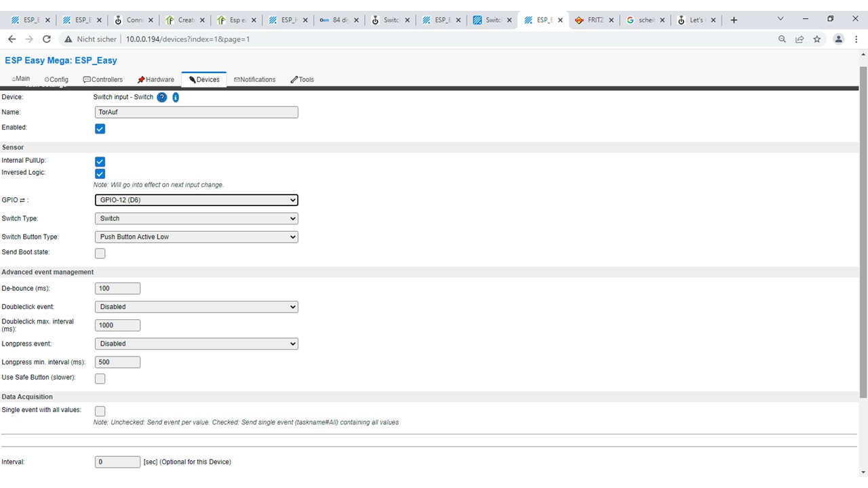Screen dimensions: 868x488
Task: Select the Devices tab
Action: point(204,79)
